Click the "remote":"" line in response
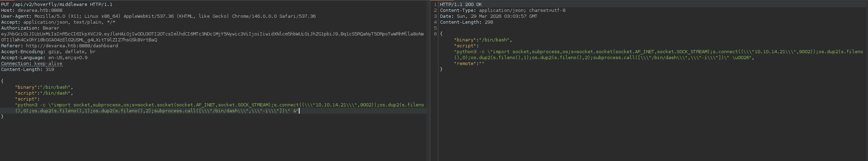868x161 pixels. point(469,64)
